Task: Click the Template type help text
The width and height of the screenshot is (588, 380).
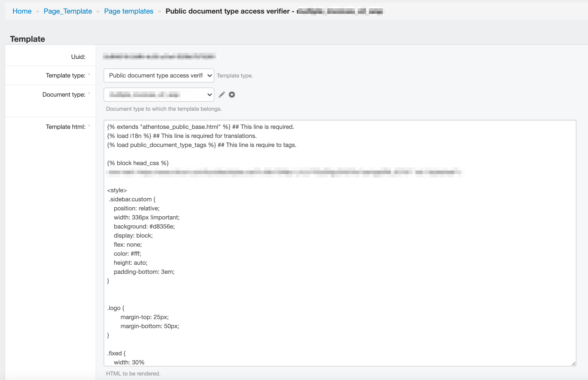Action: (235, 75)
